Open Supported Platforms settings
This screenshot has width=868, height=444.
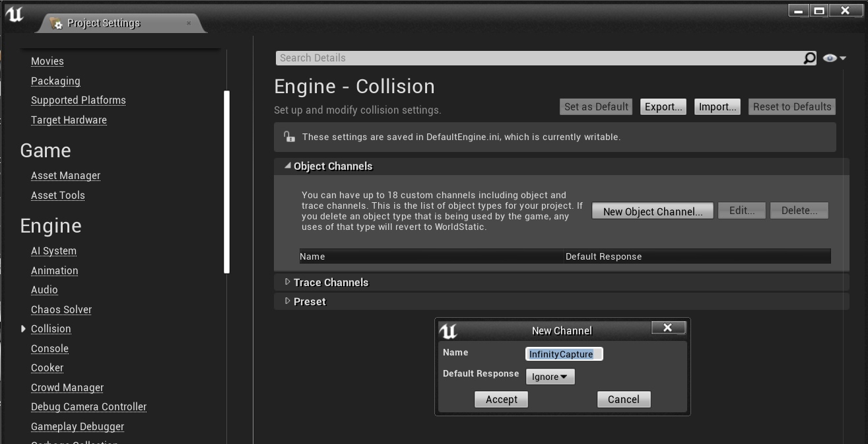click(x=79, y=100)
